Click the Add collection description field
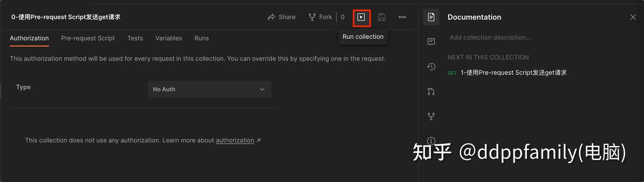The image size is (644, 182). point(490,38)
